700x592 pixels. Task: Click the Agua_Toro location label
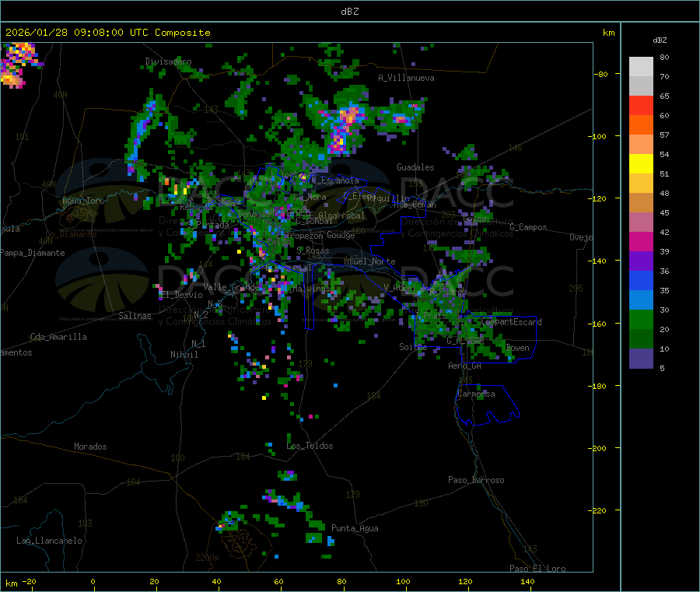tap(83, 201)
